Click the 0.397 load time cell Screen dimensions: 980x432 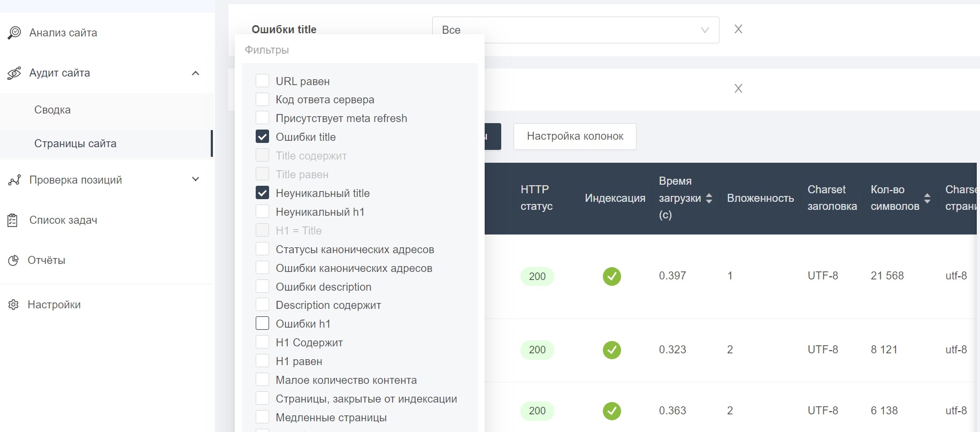(672, 276)
